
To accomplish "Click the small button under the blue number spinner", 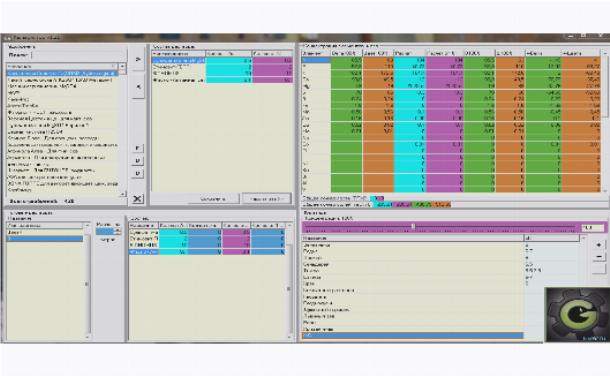I will (107, 240).
